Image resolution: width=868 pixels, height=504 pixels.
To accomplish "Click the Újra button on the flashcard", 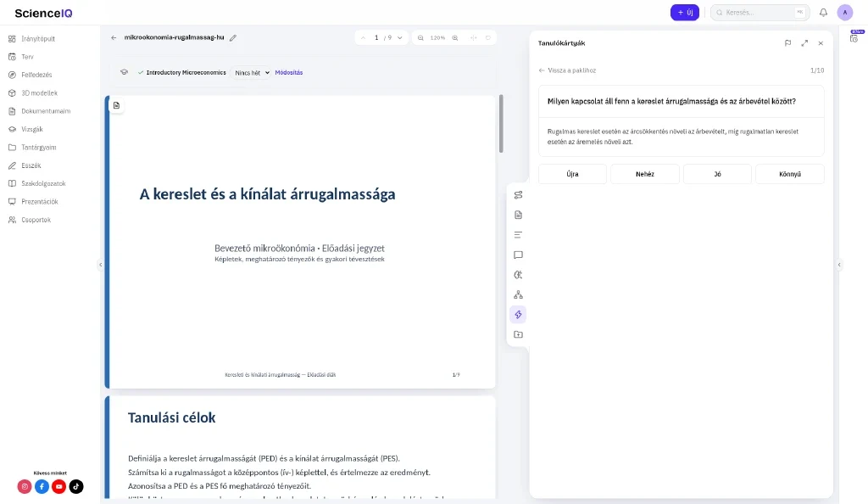I will point(572,174).
